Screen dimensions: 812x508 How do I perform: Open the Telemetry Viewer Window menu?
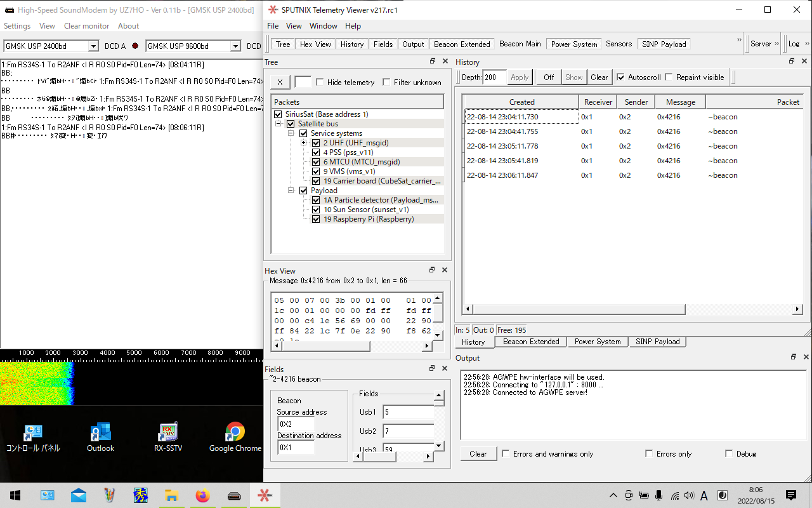[323, 26]
